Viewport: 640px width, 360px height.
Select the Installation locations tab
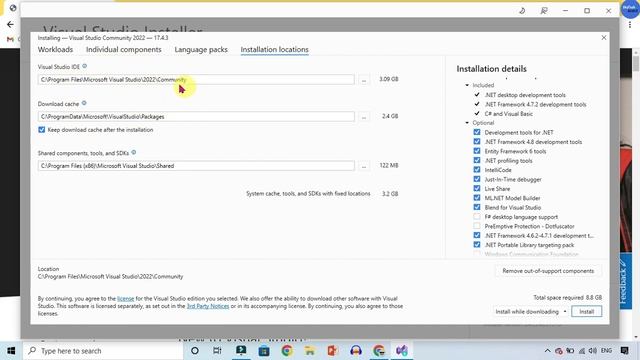(274, 49)
